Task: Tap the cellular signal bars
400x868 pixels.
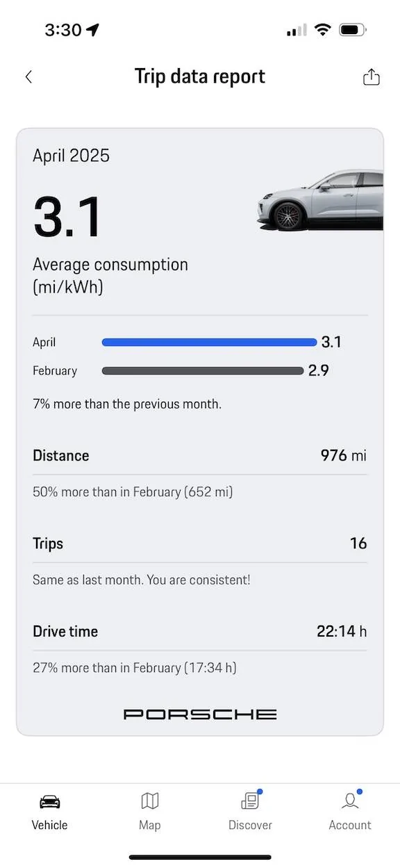Action: 294,30
